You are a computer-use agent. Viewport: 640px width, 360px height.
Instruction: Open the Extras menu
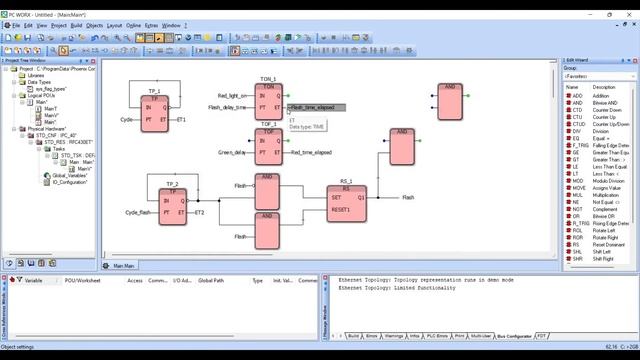click(151, 25)
